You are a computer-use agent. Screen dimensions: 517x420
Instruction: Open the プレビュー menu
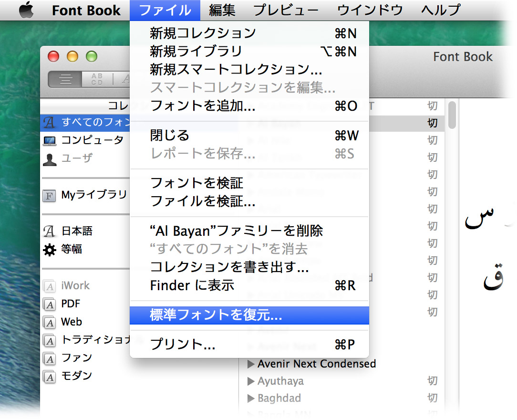pos(286,10)
